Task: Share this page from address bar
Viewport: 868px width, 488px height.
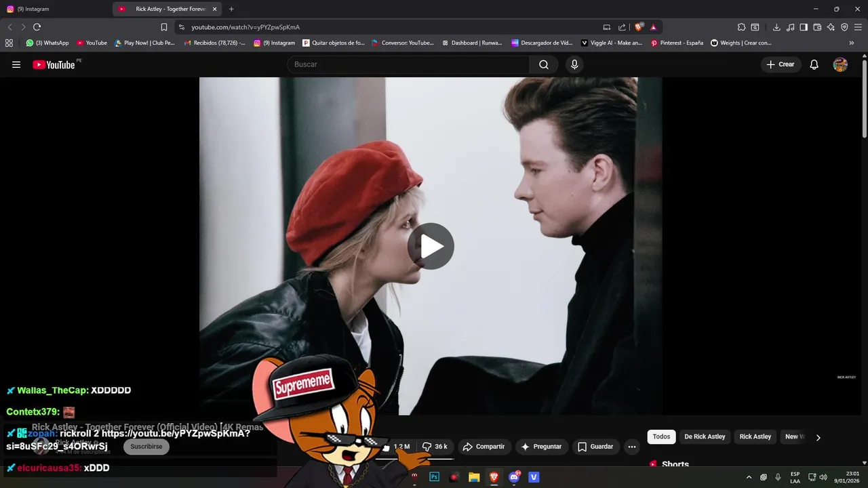Action: (x=622, y=27)
